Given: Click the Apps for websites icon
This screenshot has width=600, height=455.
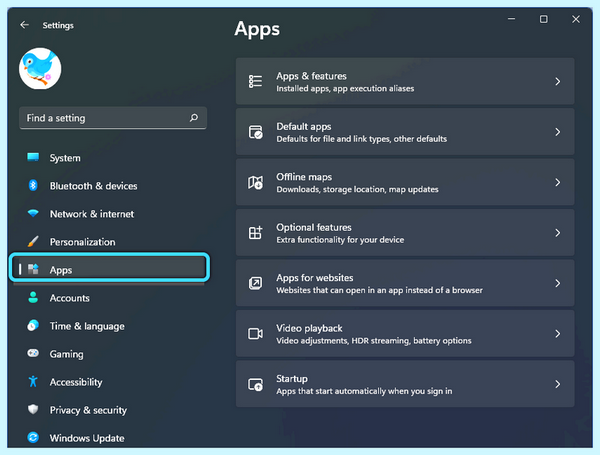Looking at the screenshot, I should [255, 283].
